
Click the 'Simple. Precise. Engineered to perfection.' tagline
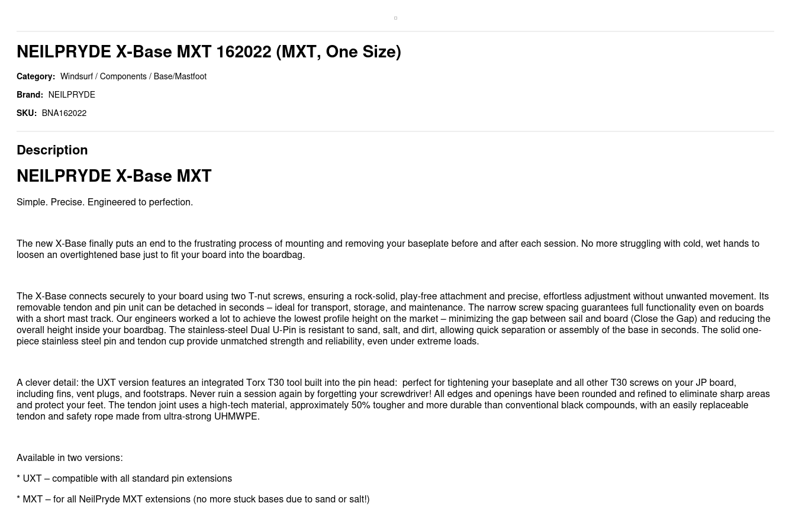click(x=105, y=202)
